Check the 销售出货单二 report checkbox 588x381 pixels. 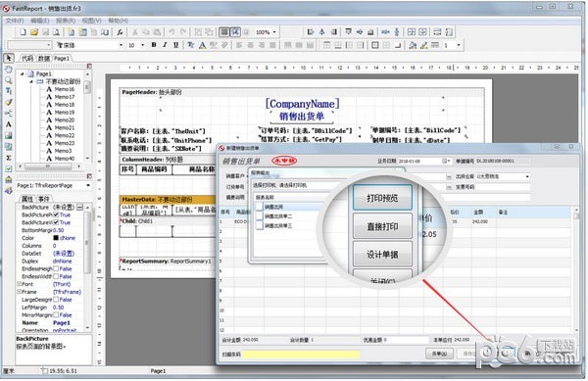[x=260, y=216]
